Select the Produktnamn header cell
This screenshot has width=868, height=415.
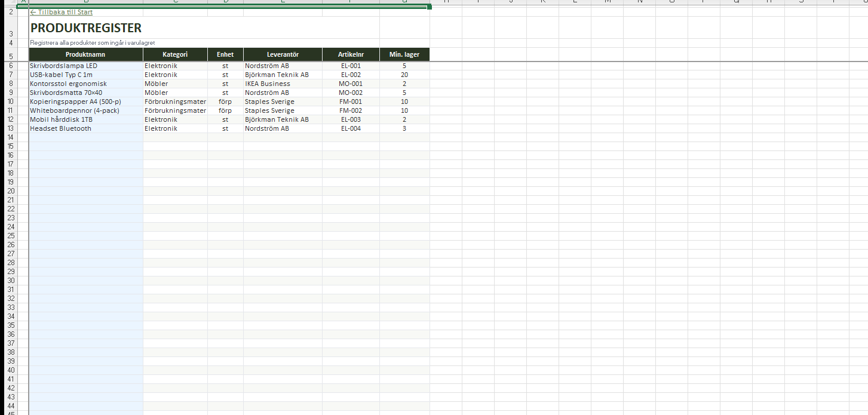[85, 54]
